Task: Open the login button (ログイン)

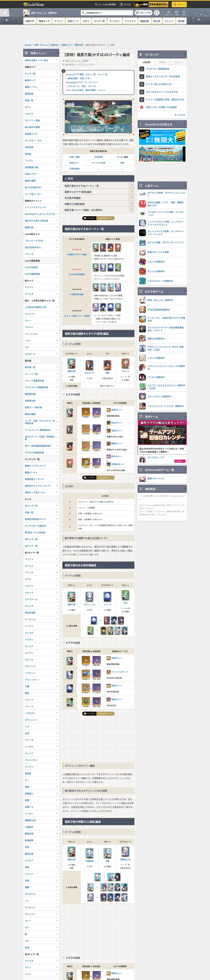Action: (179, 5)
